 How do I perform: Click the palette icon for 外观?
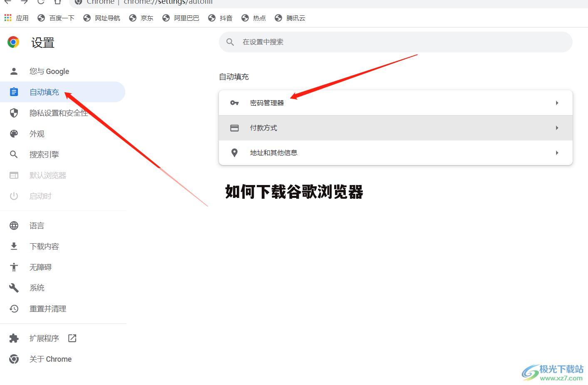14,133
